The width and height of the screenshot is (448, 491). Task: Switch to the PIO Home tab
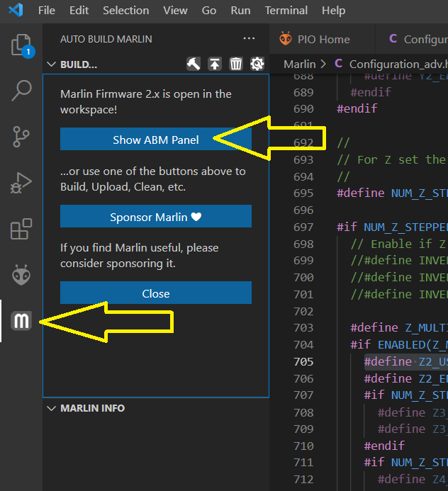[322, 40]
